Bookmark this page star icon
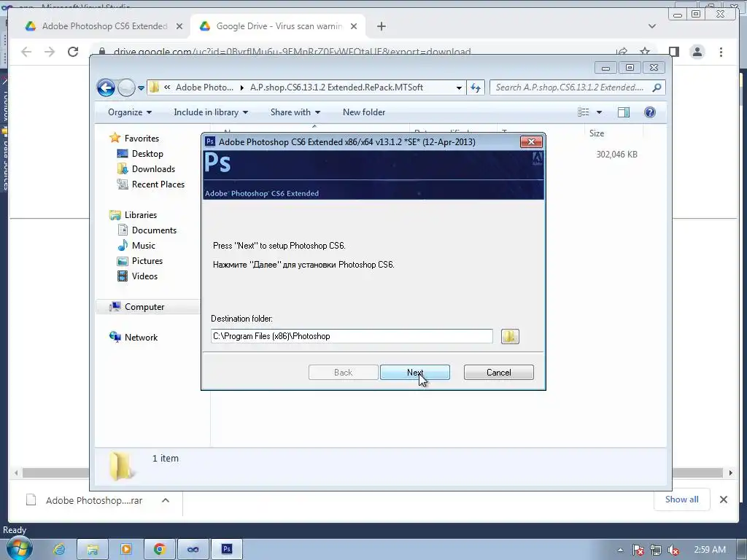This screenshot has height=560, width=747. coord(645,52)
